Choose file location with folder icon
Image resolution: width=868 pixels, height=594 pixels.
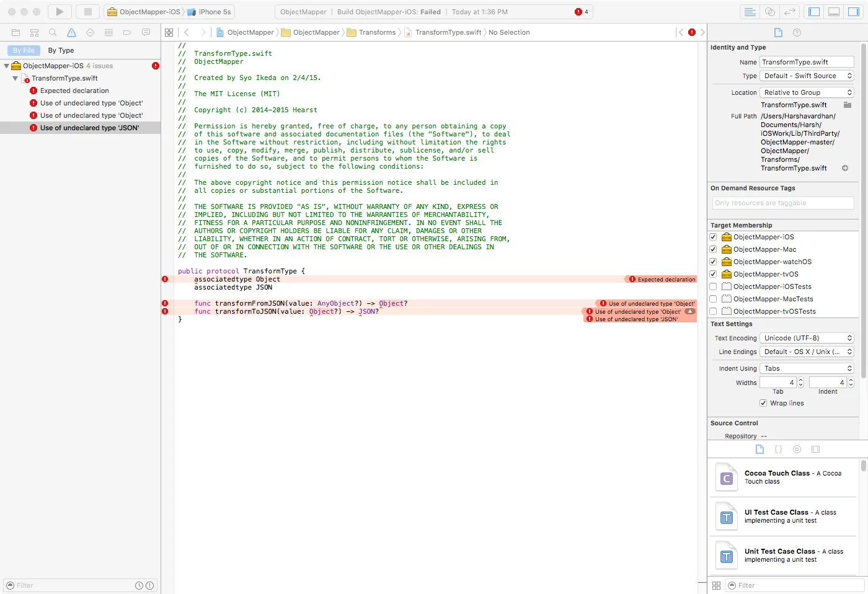[x=848, y=105]
